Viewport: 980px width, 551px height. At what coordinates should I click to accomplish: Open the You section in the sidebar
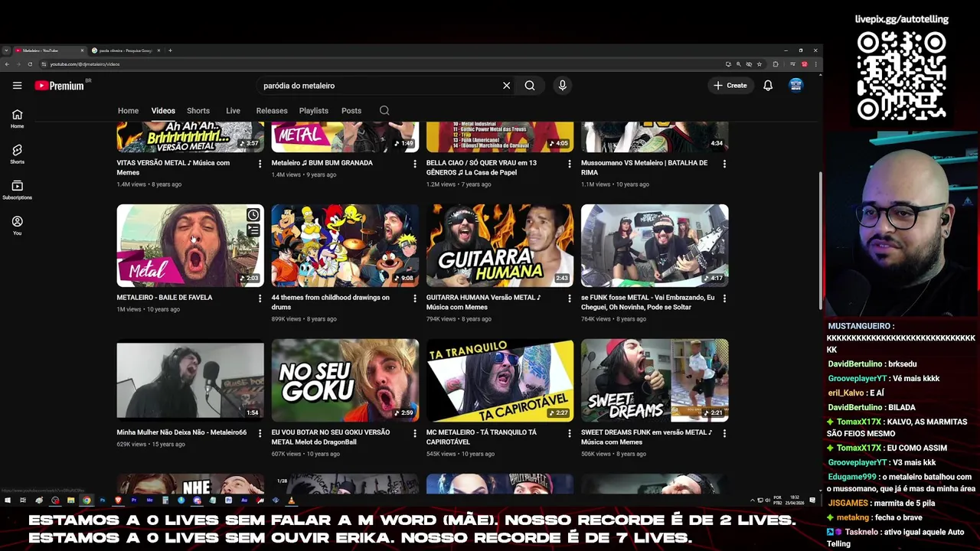point(17,225)
